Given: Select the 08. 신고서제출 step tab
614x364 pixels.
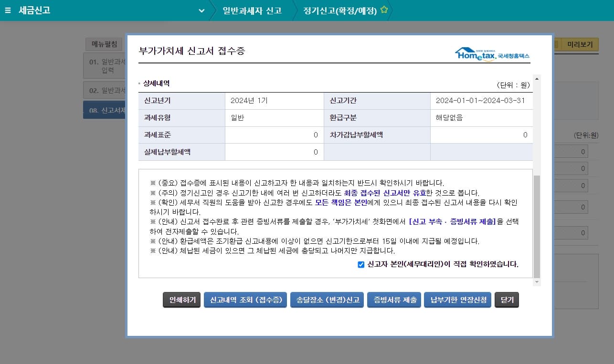Looking at the screenshot, I should point(105,110).
